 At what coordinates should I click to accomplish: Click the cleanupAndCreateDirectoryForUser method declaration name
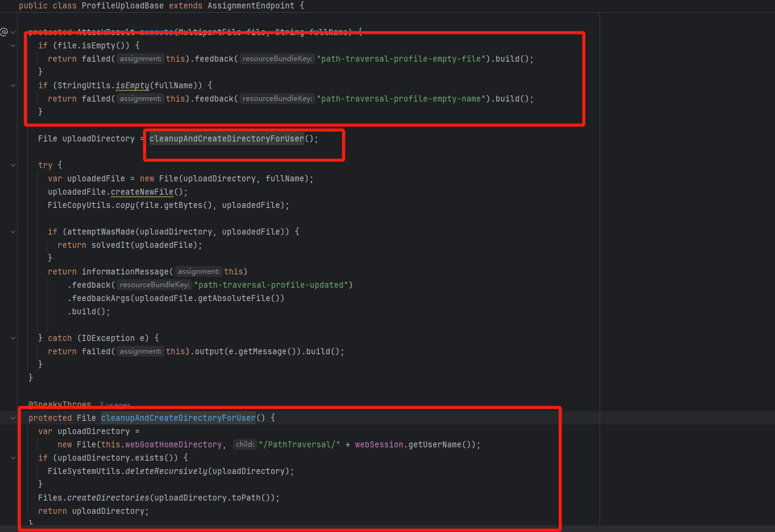click(178, 418)
